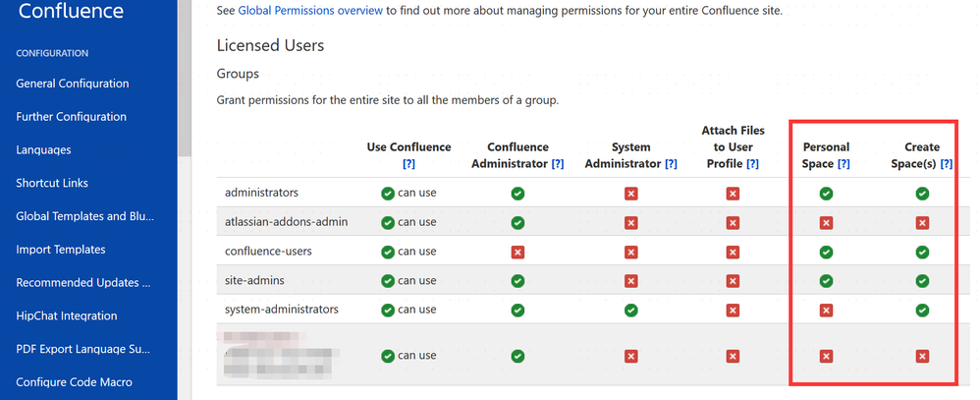Click system-administrators Attach Files red cross
This screenshot has height=400, width=980.
coord(734,310)
